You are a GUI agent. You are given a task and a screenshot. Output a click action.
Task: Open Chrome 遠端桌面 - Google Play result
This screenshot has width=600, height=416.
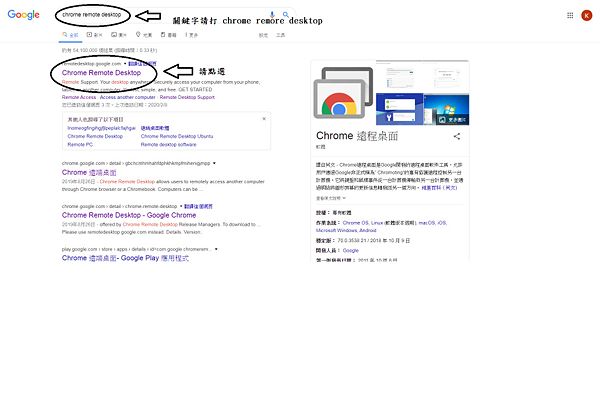pyautogui.click(x=125, y=258)
